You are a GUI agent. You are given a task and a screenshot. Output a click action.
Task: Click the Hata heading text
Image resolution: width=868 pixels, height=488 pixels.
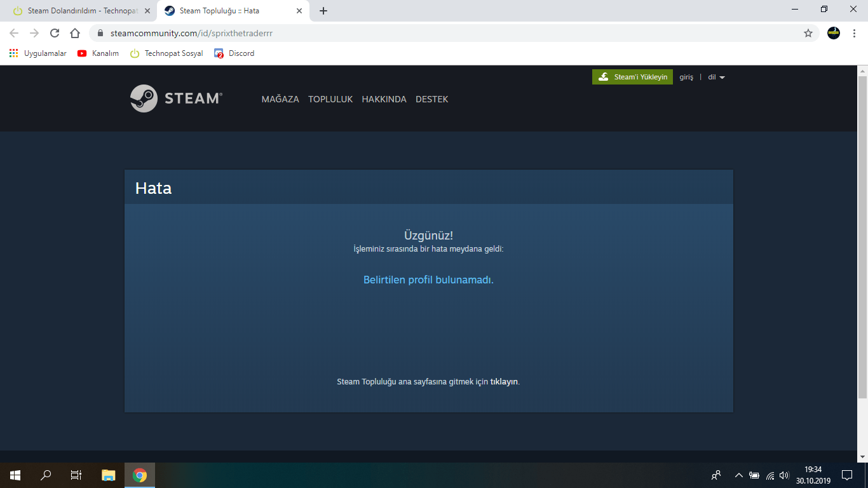pos(153,188)
